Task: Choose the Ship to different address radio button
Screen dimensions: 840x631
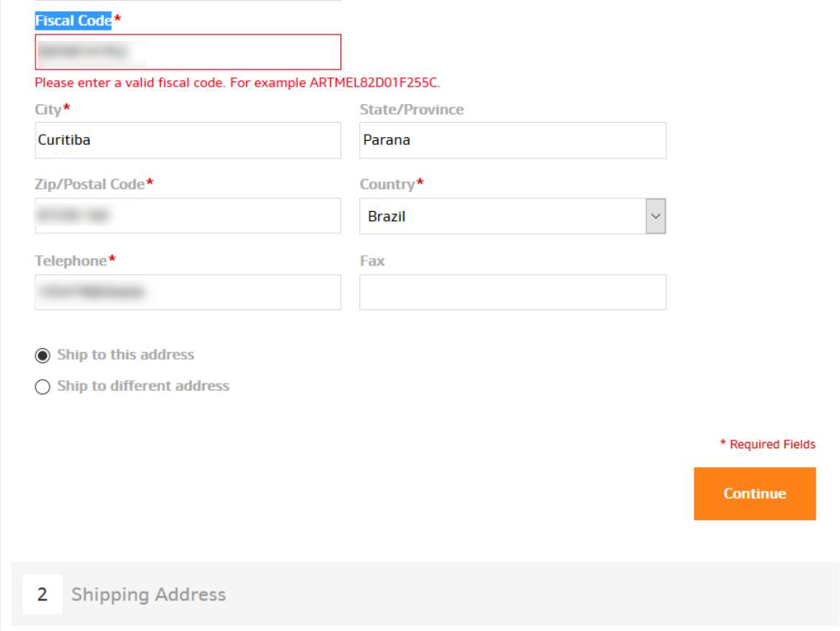Action: (43, 387)
